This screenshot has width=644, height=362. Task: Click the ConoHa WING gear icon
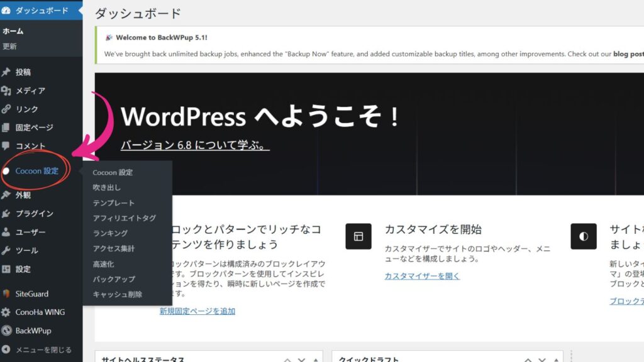tap(6, 312)
